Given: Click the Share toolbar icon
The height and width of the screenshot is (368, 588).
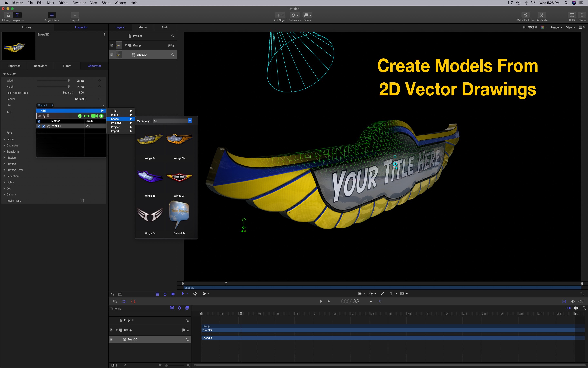Looking at the screenshot, I should click(x=582, y=15).
